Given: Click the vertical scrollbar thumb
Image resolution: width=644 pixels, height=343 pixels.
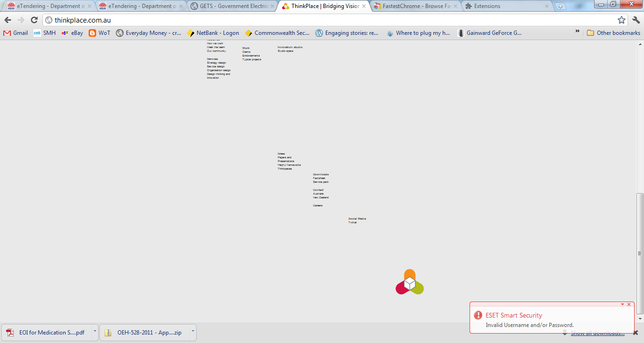Looking at the screenshot, I should pos(640,253).
